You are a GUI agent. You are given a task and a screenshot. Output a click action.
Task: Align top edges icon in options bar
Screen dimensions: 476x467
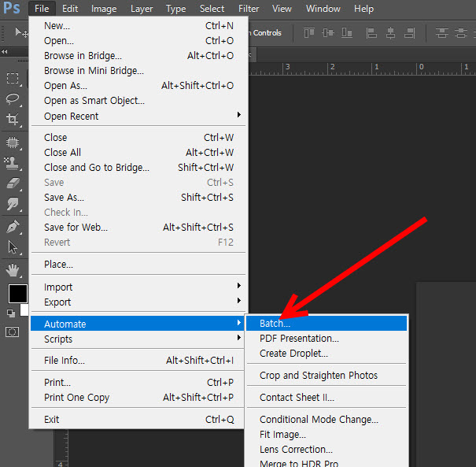click(309, 32)
